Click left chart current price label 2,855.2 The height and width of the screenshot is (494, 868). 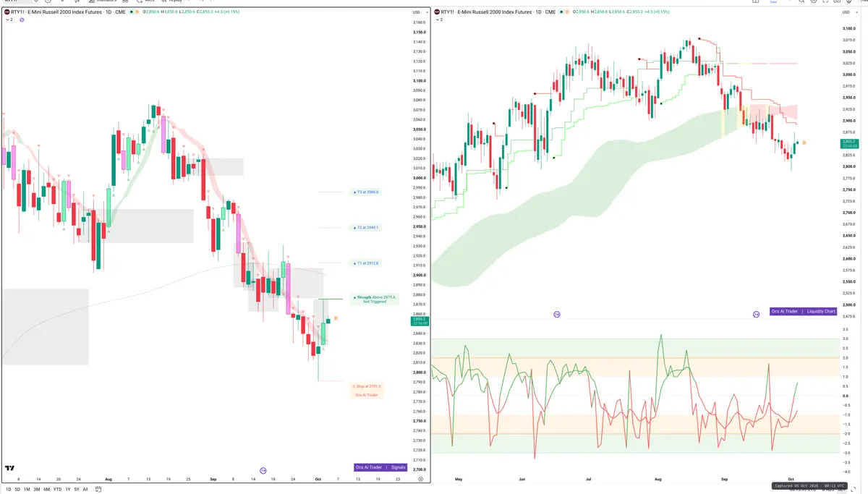click(x=420, y=320)
